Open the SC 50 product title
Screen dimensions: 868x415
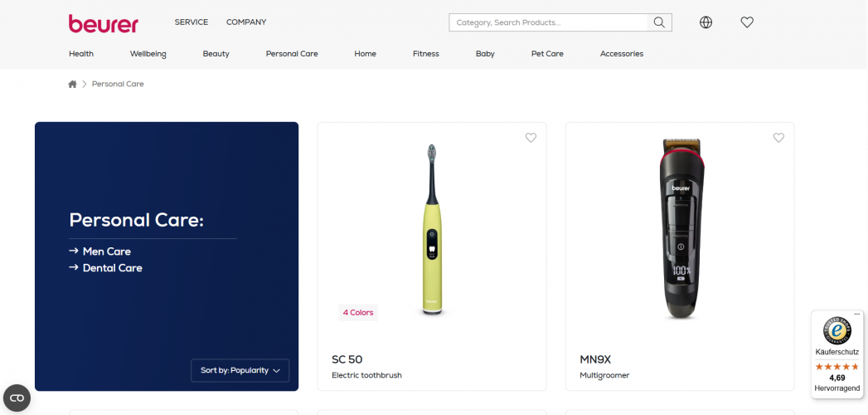(347, 359)
